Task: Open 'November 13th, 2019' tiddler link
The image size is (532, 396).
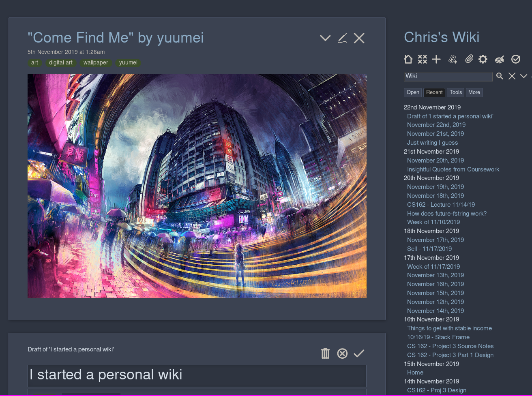Action: click(x=435, y=275)
